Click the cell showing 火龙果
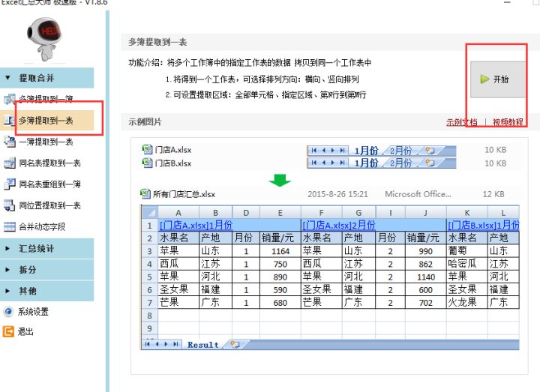Viewport: 540px width, 392px height. [x=466, y=303]
